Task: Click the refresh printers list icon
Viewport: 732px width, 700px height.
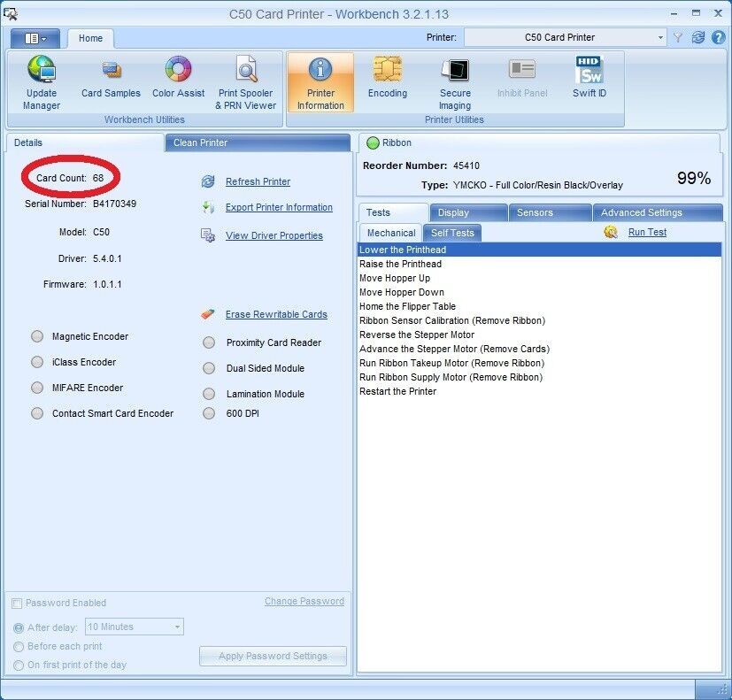Action: [698, 37]
